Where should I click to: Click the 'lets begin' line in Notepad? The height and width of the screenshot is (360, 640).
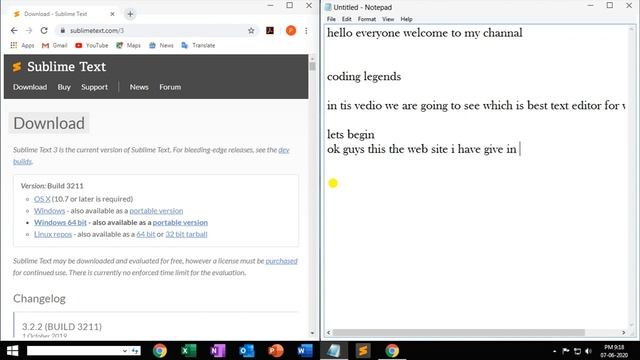click(x=351, y=134)
